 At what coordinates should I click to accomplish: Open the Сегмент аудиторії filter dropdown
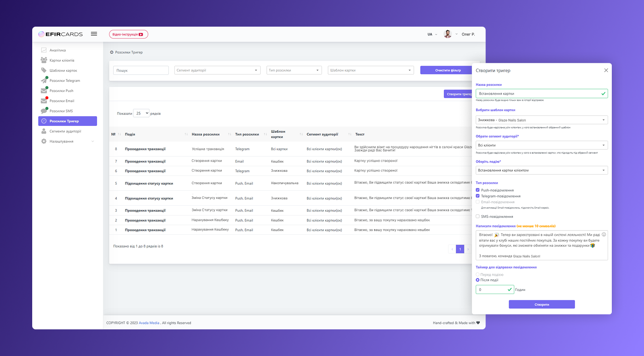pos(218,70)
